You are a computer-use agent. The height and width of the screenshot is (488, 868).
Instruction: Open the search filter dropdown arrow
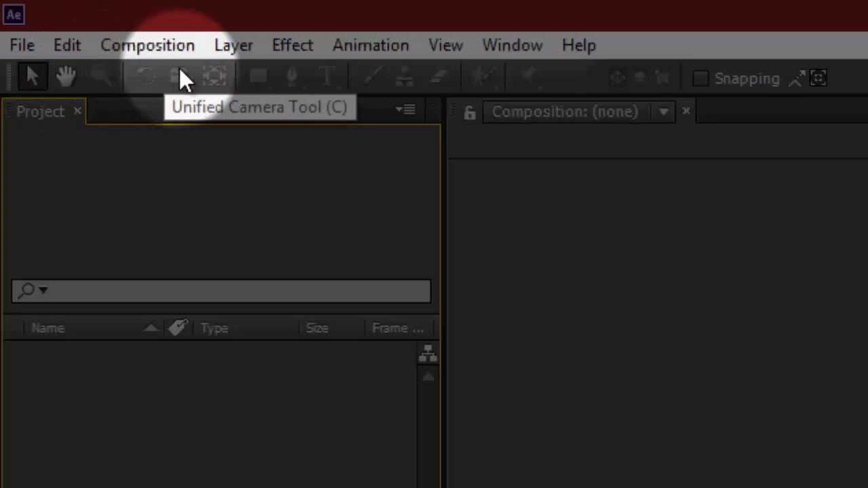coord(43,290)
